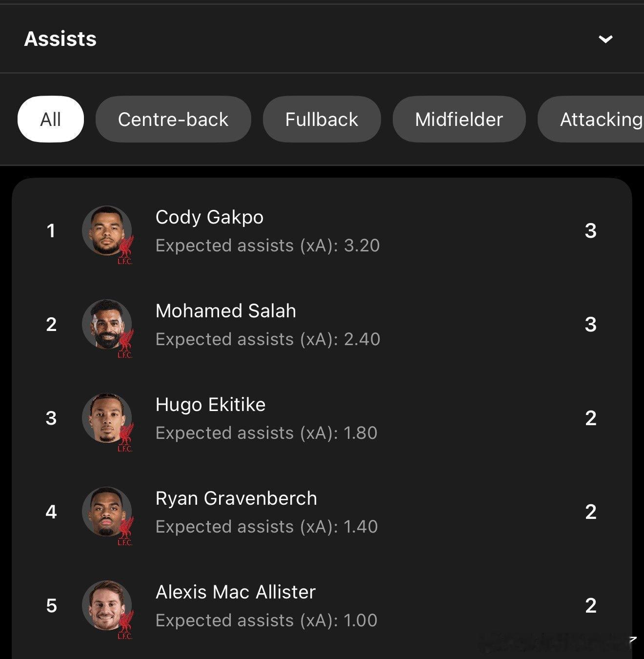Click Gakpo's expected assists 3.20 text
Viewport: 644px width, 659px height.
pos(267,246)
